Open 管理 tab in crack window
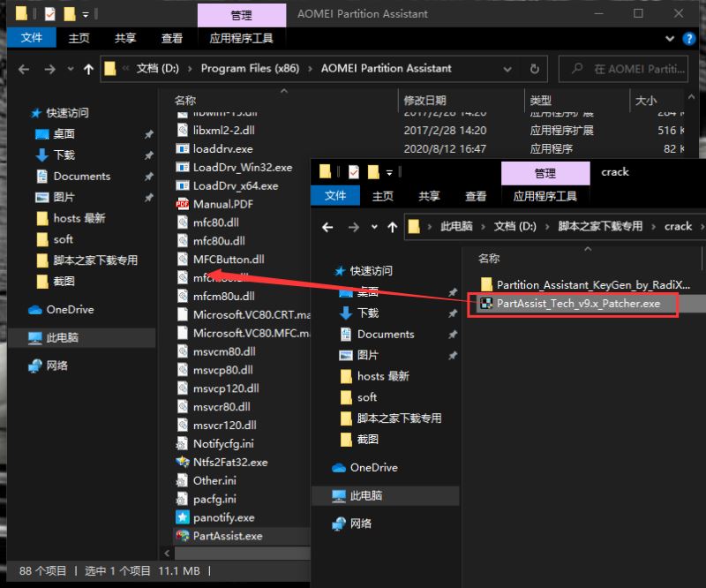Screen dimensions: 706x588 545,173
